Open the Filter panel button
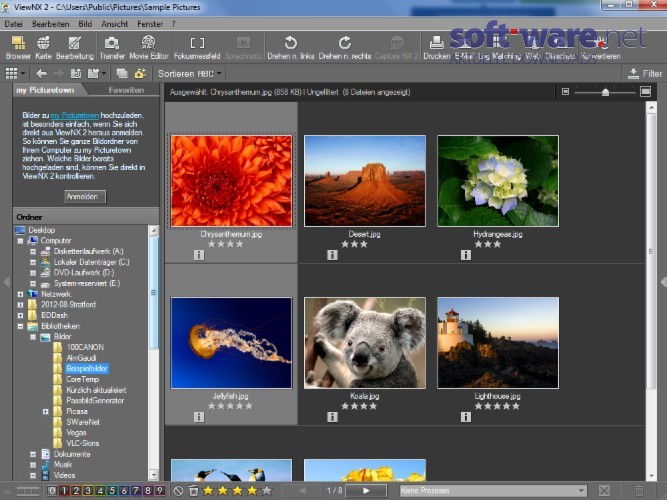 pyautogui.click(x=645, y=74)
